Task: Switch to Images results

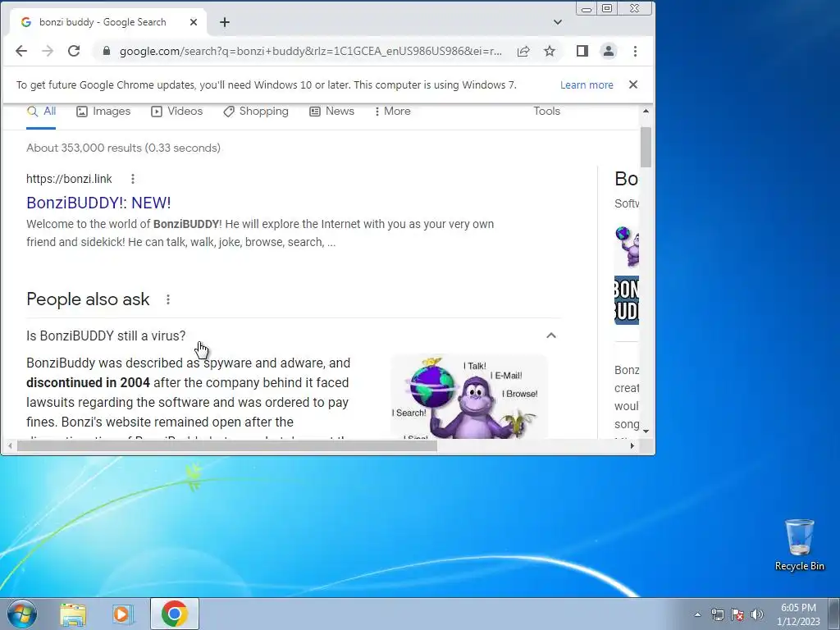Action: (103, 112)
